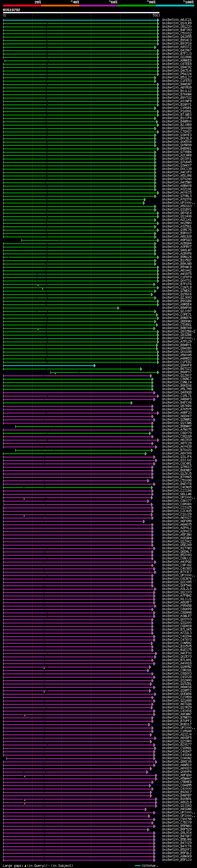This screenshot has width=197, height=868.
Task: Select hit label UniRef100_A9NKE9
Action: 177,61
